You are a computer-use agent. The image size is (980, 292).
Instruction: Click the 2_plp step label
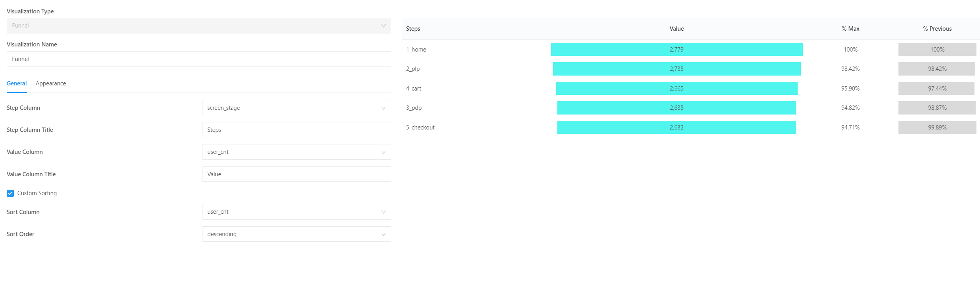tap(413, 69)
